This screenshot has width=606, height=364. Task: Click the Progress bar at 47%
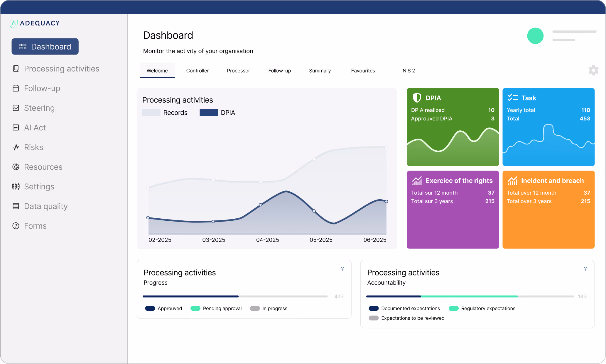click(235, 296)
